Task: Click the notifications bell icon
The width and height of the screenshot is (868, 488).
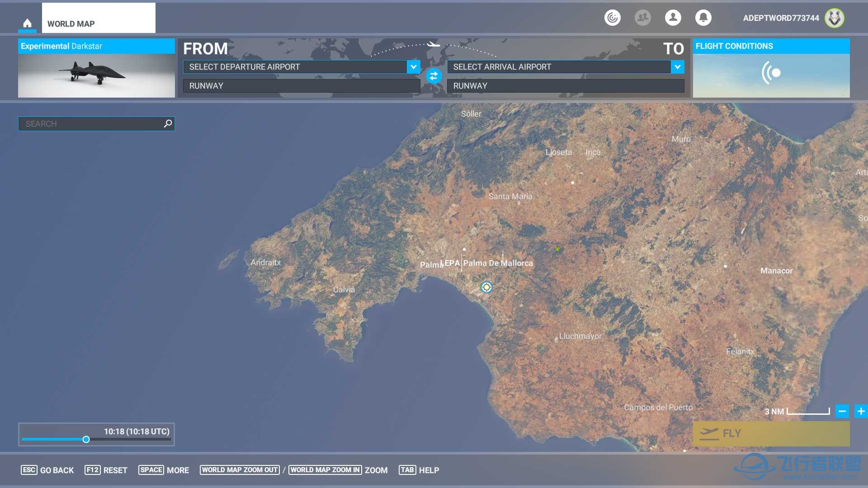Action: (703, 17)
